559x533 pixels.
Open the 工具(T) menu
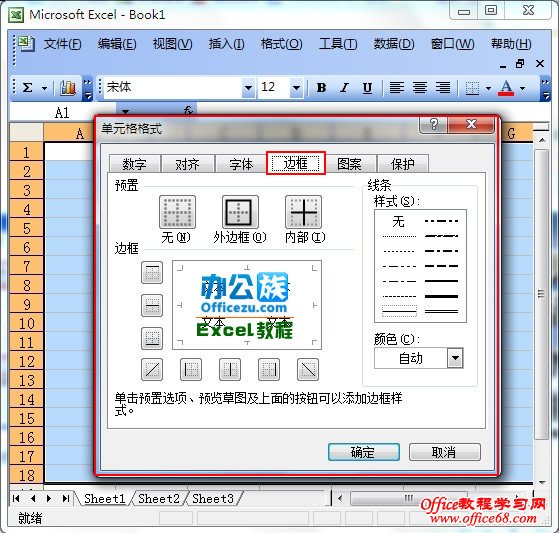(338, 44)
